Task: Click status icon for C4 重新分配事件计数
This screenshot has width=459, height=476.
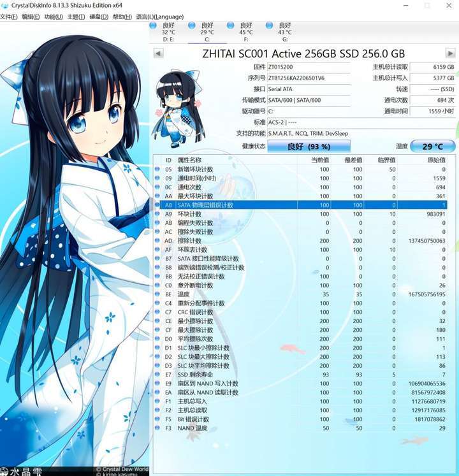Action: (x=157, y=303)
